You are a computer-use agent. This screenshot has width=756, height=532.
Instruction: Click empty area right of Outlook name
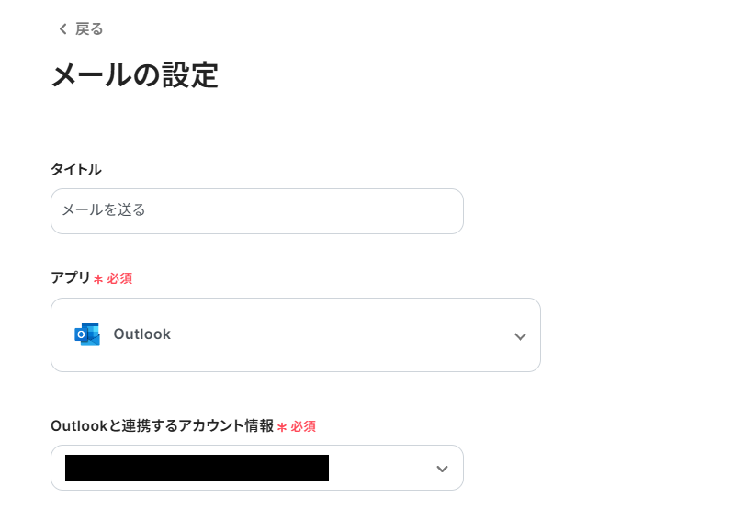pyautogui.click(x=340, y=334)
